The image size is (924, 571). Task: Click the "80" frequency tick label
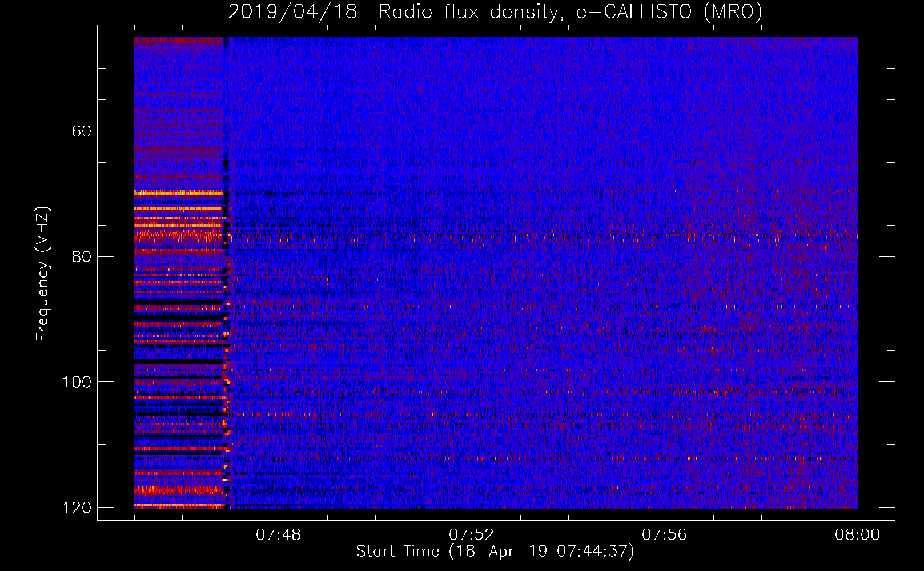(x=81, y=256)
